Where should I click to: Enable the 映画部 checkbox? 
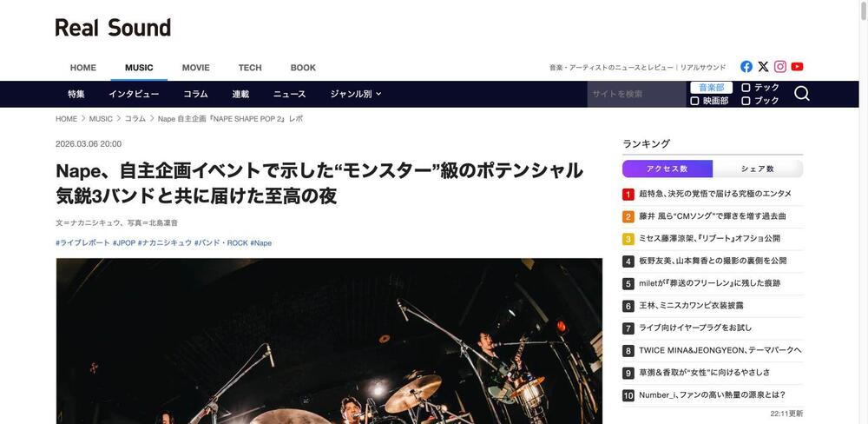[694, 101]
